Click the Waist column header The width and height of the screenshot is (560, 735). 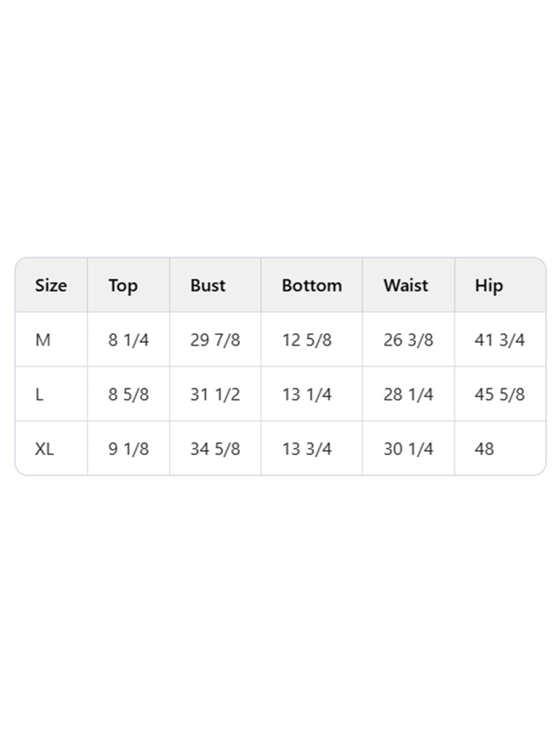[405, 286]
